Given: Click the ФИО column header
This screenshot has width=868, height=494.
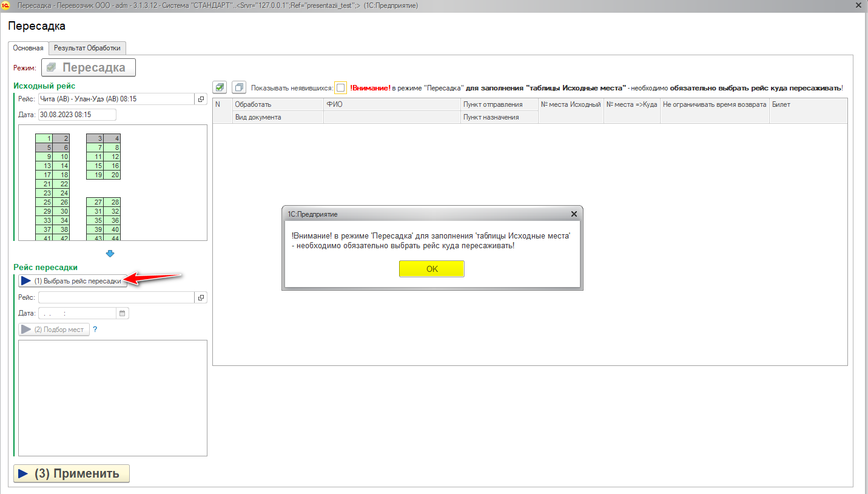Looking at the screenshot, I should [x=392, y=104].
